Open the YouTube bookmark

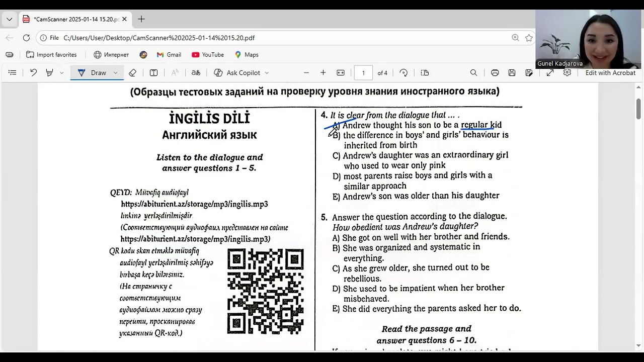pos(208,55)
